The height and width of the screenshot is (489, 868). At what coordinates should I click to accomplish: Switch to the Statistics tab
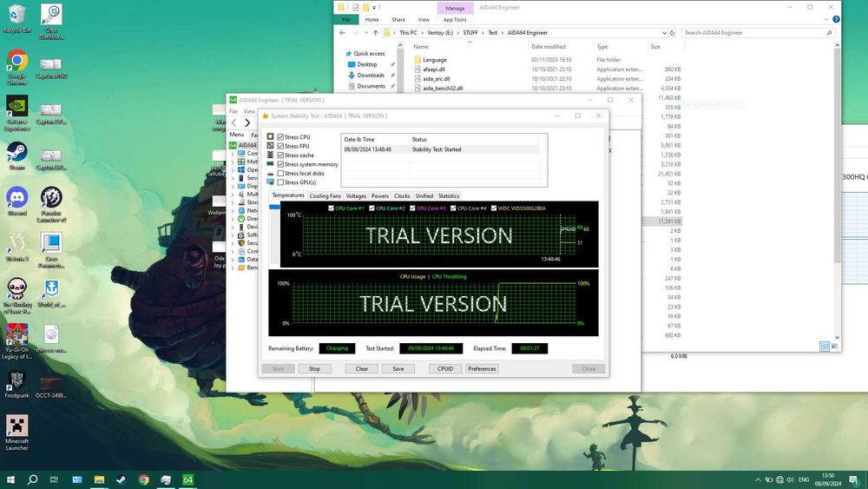(449, 196)
